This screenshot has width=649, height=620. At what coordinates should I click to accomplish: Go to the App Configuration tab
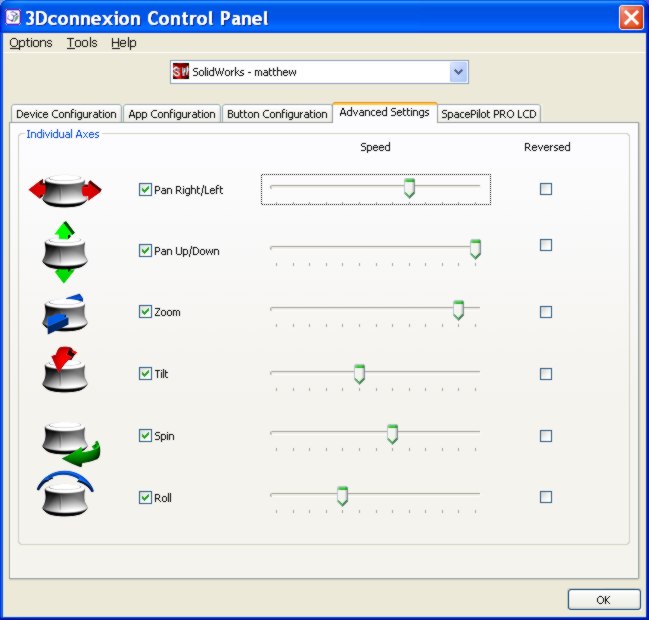(172, 114)
